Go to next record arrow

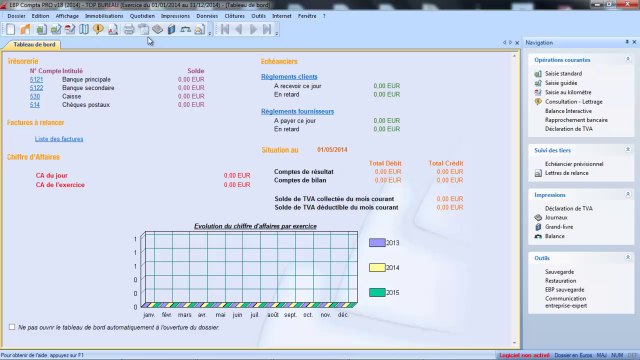[253, 29]
